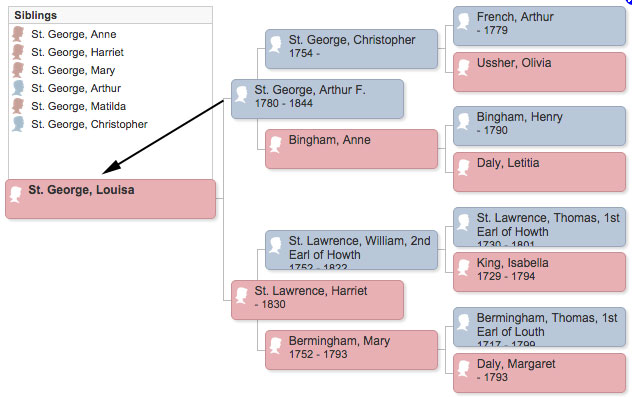This screenshot has height=397, width=632.
Task: Click the silhouette icon beside St. George, Anne
Action: 18,34
